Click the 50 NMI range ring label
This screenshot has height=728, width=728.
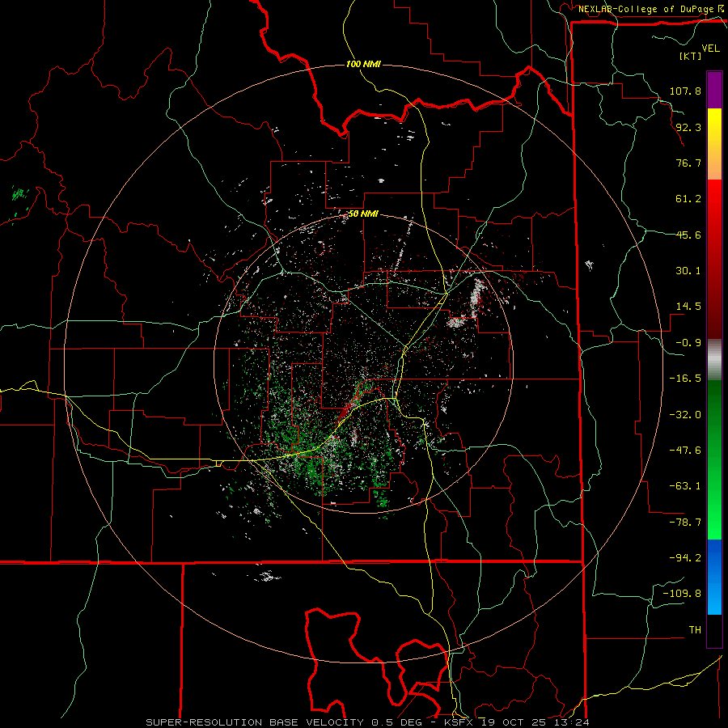click(x=363, y=214)
